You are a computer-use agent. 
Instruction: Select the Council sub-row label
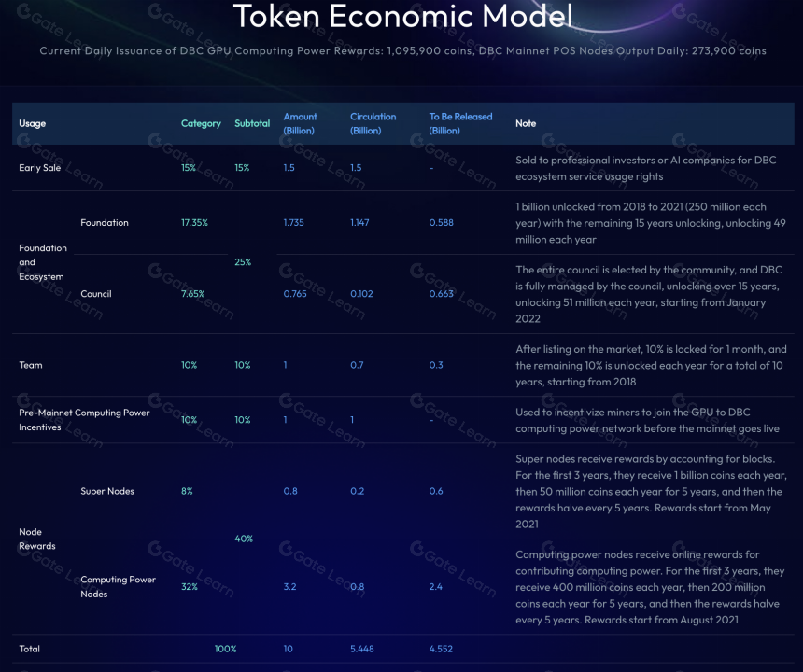pos(96,294)
